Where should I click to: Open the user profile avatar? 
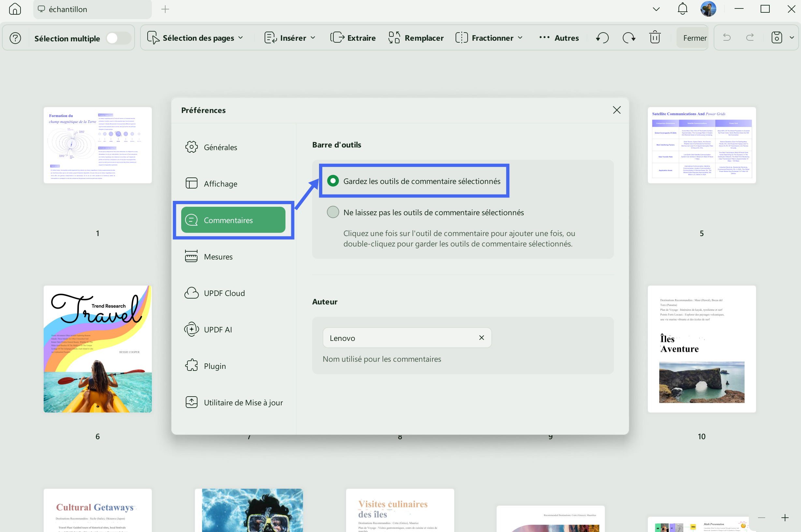tap(708, 9)
